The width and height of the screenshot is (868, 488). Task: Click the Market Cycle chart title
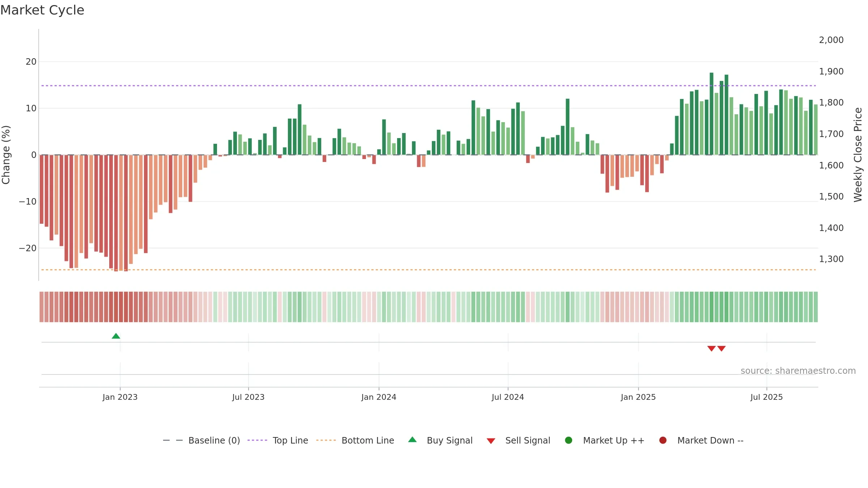click(x=42, y=10)
